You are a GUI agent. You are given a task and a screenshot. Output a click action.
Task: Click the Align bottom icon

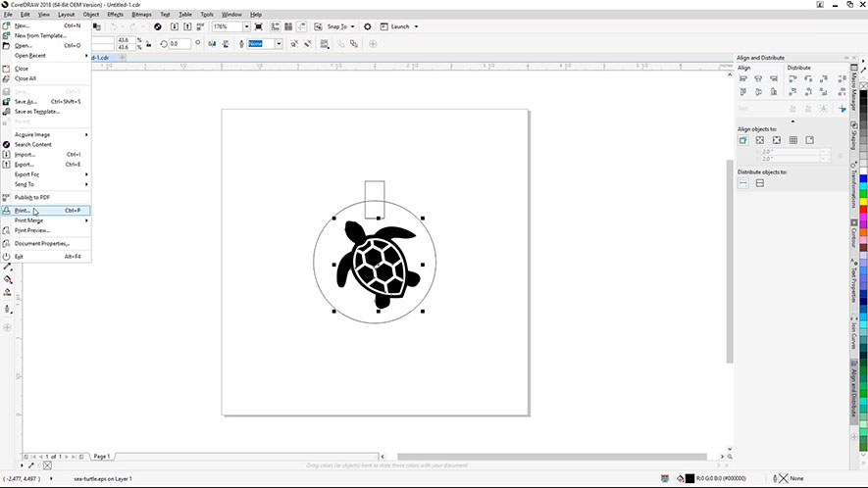coord(772,92)
